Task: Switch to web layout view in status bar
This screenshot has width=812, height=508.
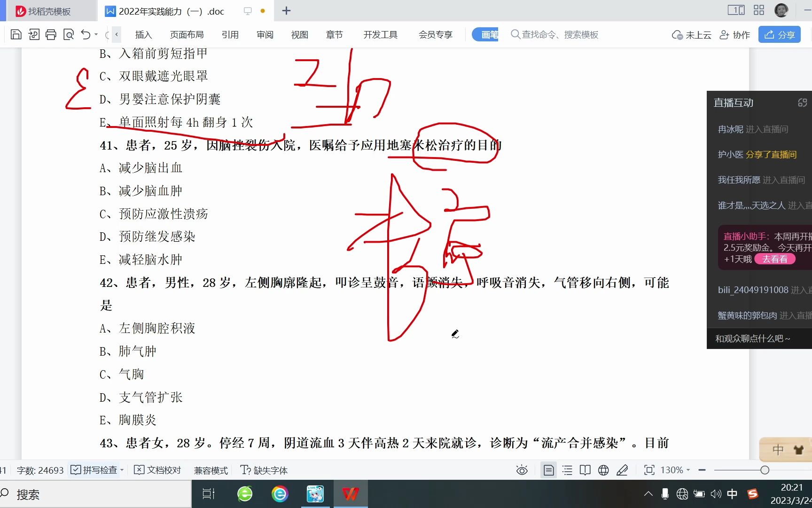Action: tap(603, 470)
